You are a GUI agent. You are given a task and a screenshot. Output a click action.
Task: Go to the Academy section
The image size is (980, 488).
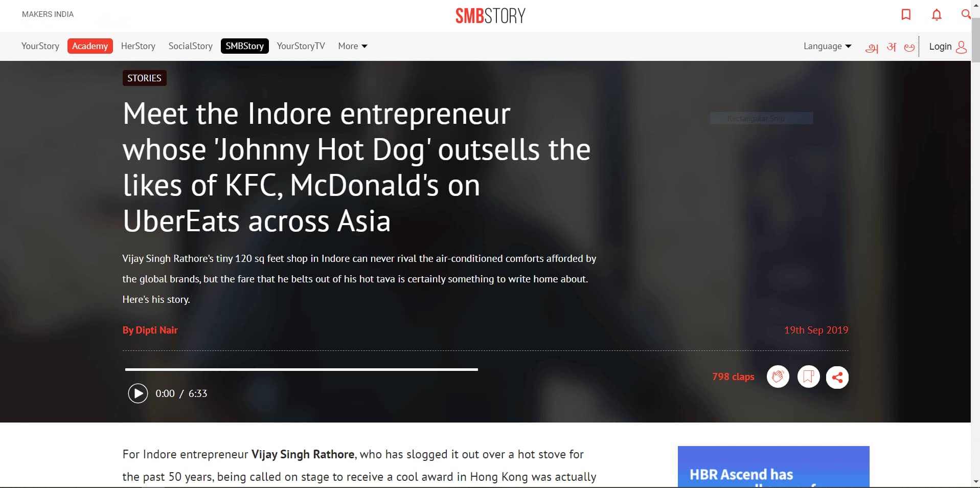pyautogui.click(x=90, y=46)
